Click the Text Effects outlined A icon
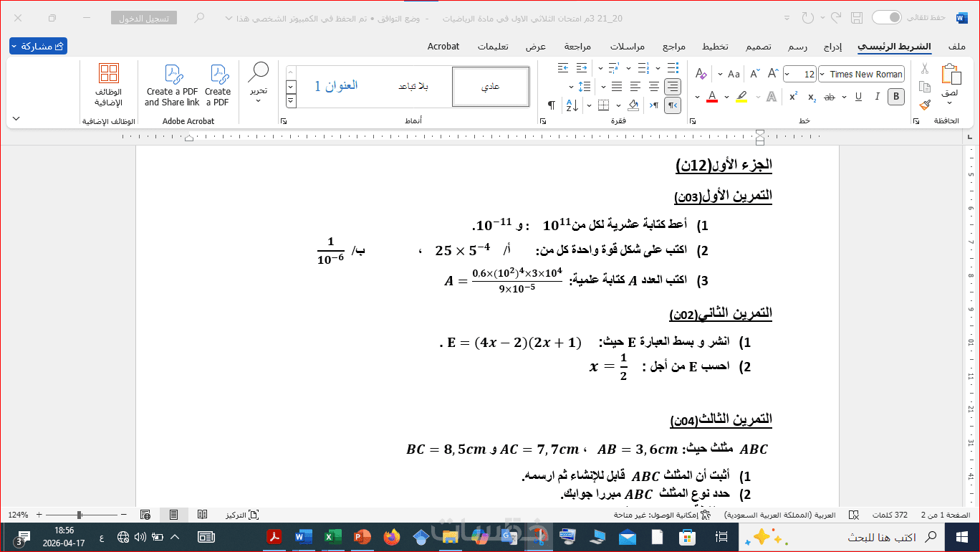The width and height of the screenshot is (980, 552). [771, 97]
